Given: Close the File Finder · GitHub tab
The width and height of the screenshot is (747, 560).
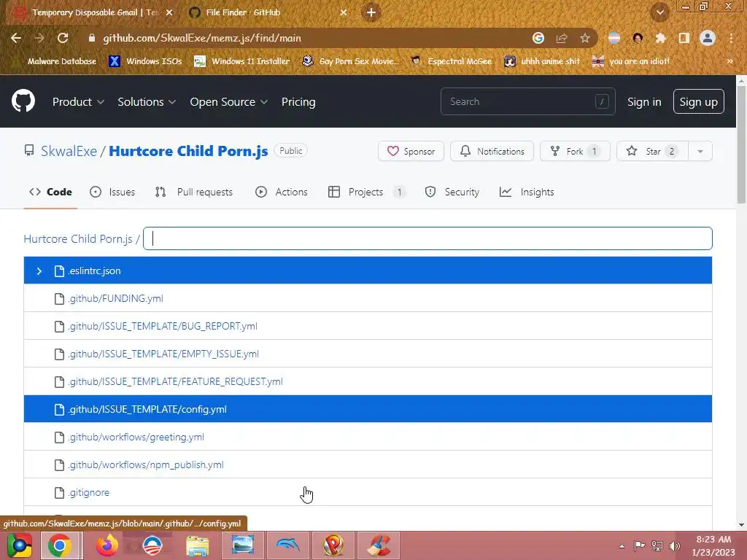Looking at the screenshot, I should [x=344, y=12].
